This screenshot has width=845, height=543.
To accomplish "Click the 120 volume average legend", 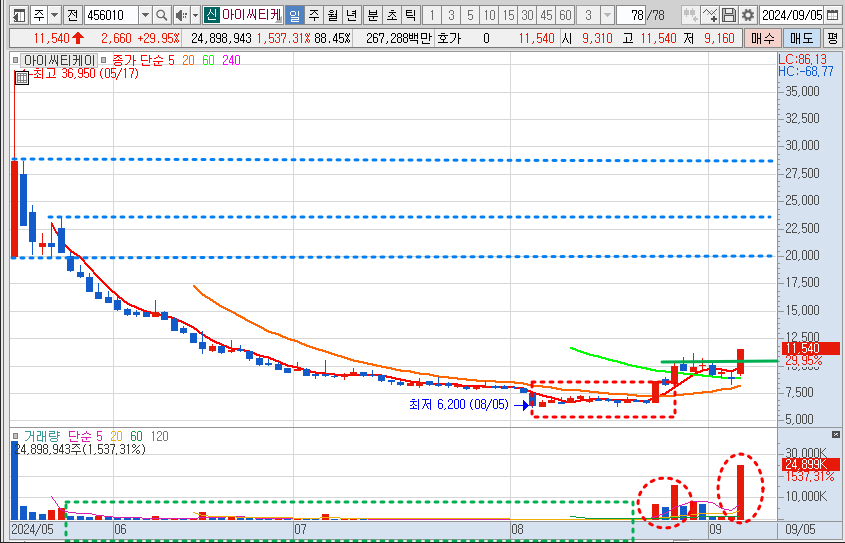I will [x=160, y=436].
